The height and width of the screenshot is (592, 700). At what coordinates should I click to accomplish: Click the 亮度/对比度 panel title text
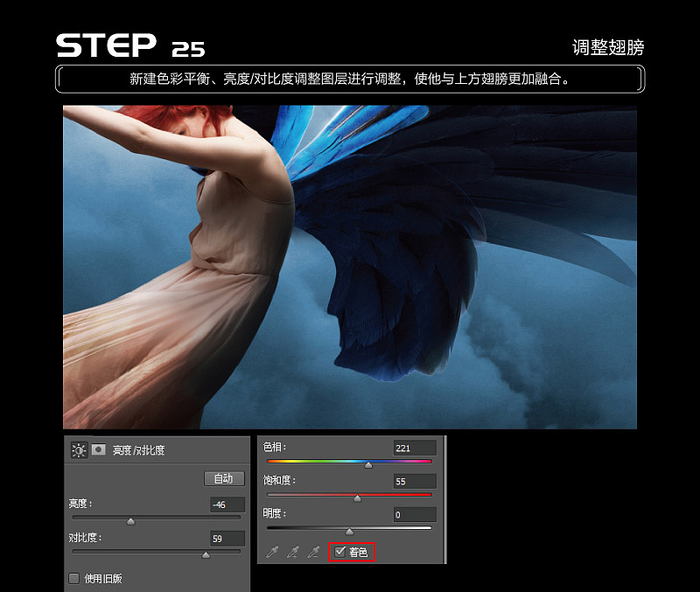click(138, 450)
